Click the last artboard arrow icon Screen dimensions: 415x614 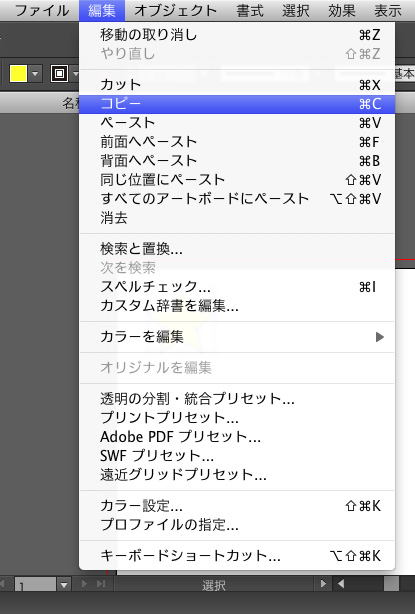101,584
